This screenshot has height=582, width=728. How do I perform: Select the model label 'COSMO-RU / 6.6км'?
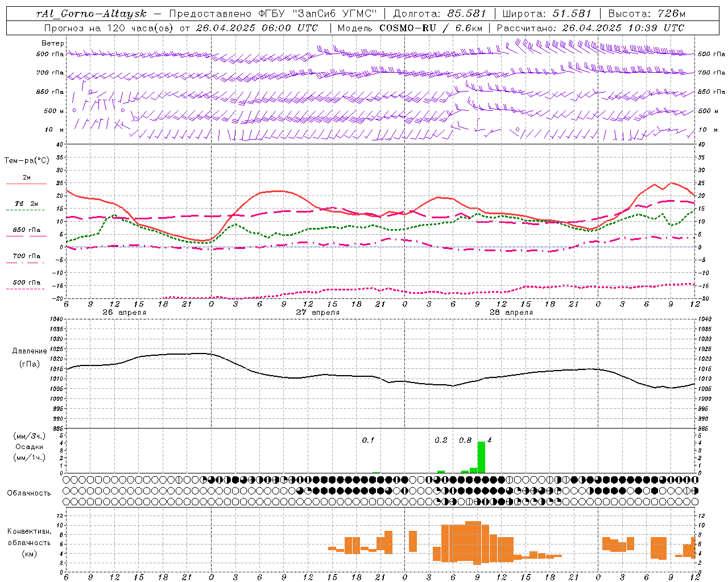coord(431,28)
